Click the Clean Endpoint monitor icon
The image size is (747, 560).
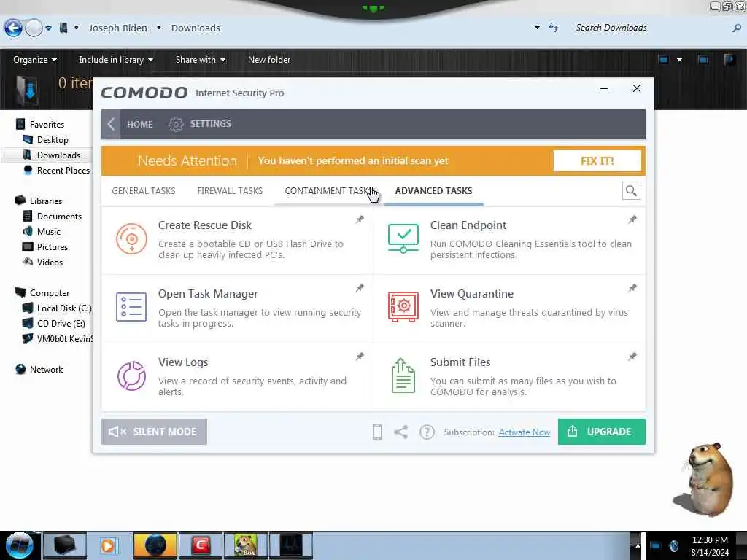pos(403,238)
